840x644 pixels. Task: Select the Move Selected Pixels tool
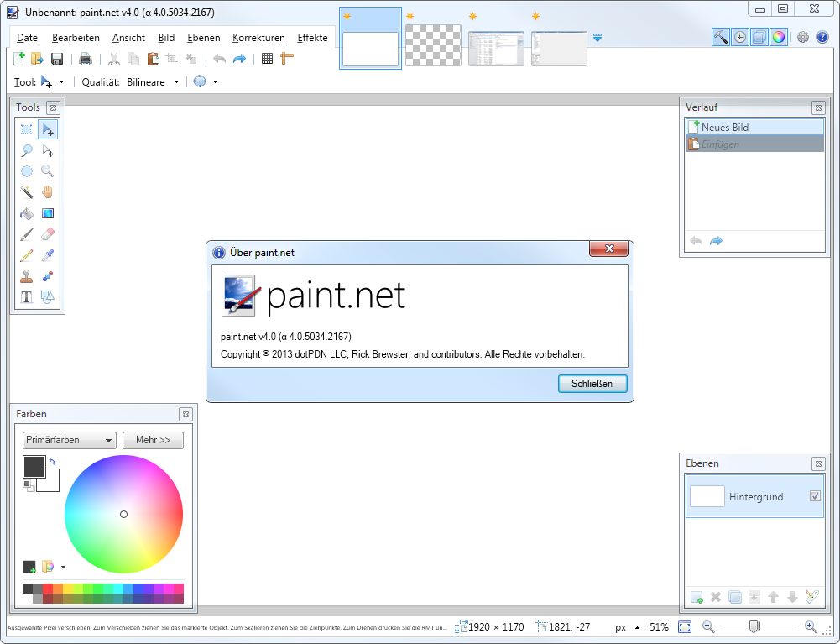click(x=48, y=129)
